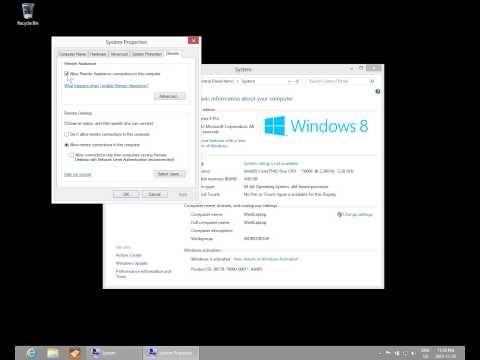Launch Internet Explorer from the taskbar
This screenshot has height=360, width=480.
tap(31, 353)
